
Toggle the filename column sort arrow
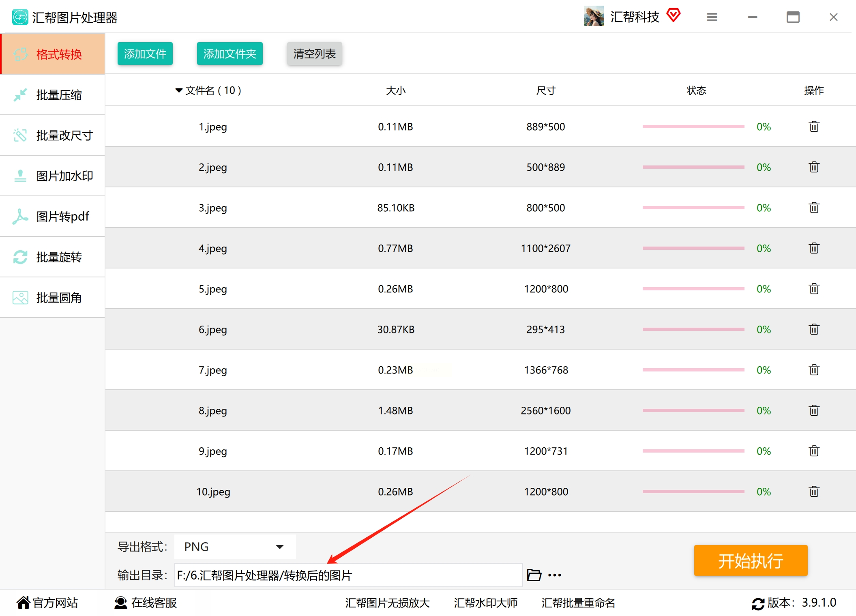(x=178, y=90)
